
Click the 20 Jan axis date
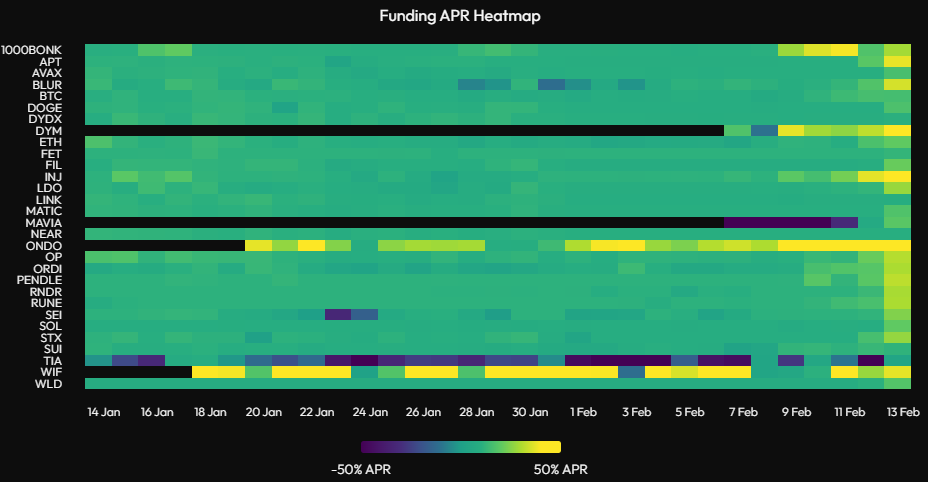point(263,412)
